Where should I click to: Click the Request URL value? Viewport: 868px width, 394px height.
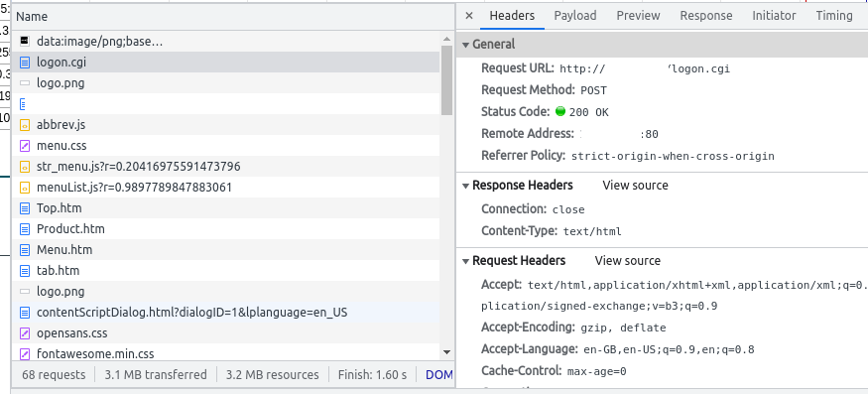pyautogui.click(x=645, y=69)
